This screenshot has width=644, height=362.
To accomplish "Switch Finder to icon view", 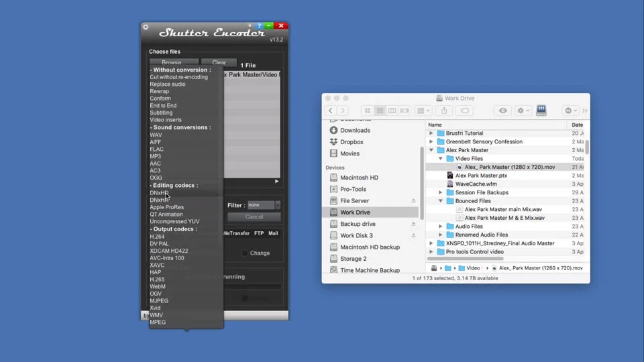I will tap(368, 111).
